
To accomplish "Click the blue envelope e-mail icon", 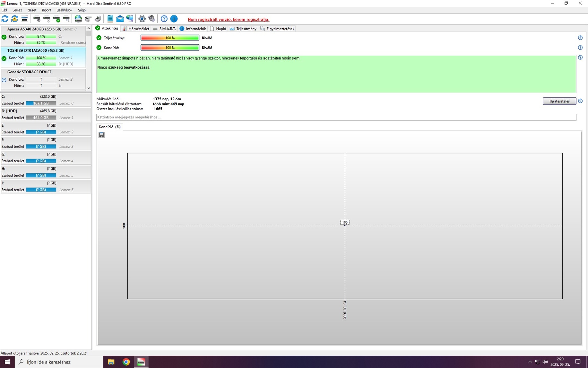I will 120,19.
